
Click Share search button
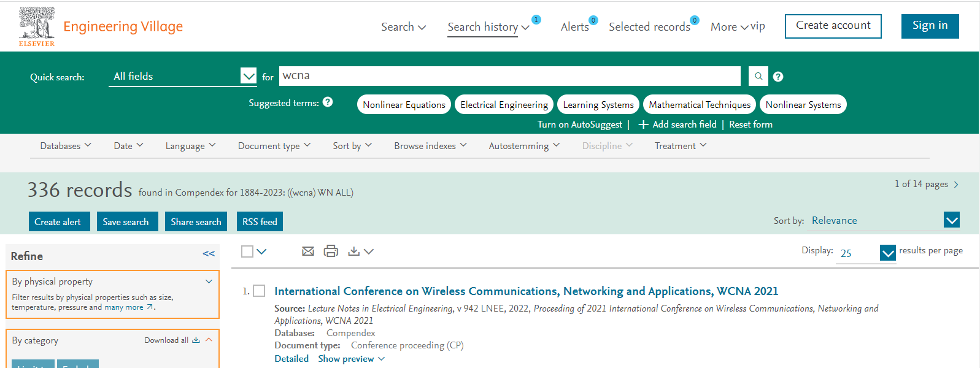pos(196,221)
